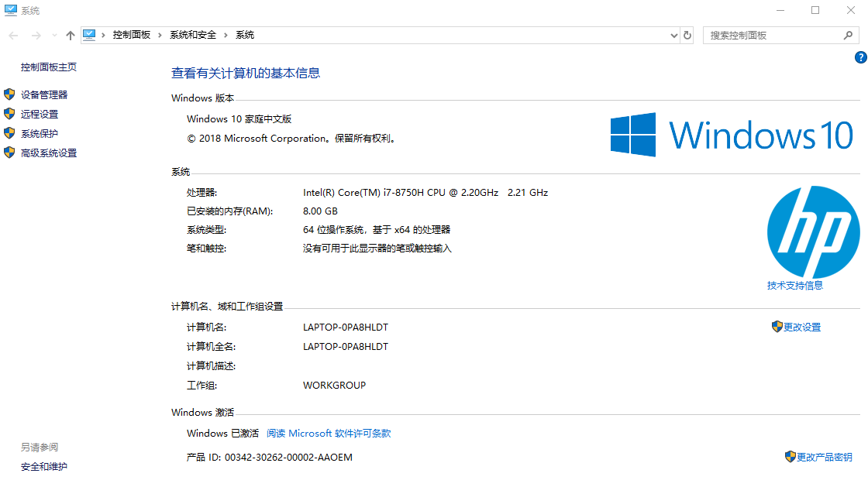Image resolution: width=868 pixels, height=487 pixels.
Task: Open 远程设置 from the sidebar
Action: click(40, 115)
